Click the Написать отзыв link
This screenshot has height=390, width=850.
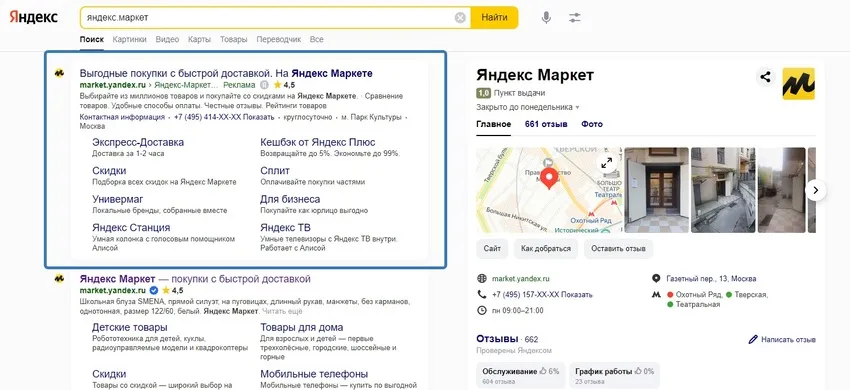788,340
